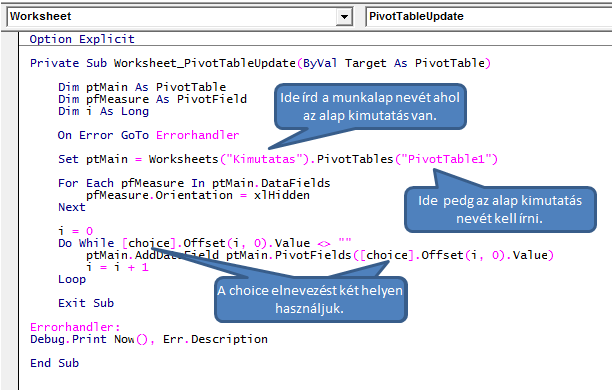Click 'pfMeasure.Orientation = xlHidden' line
Image resolution: width=612 pixels, height=390 pixels.
[198, 195]
